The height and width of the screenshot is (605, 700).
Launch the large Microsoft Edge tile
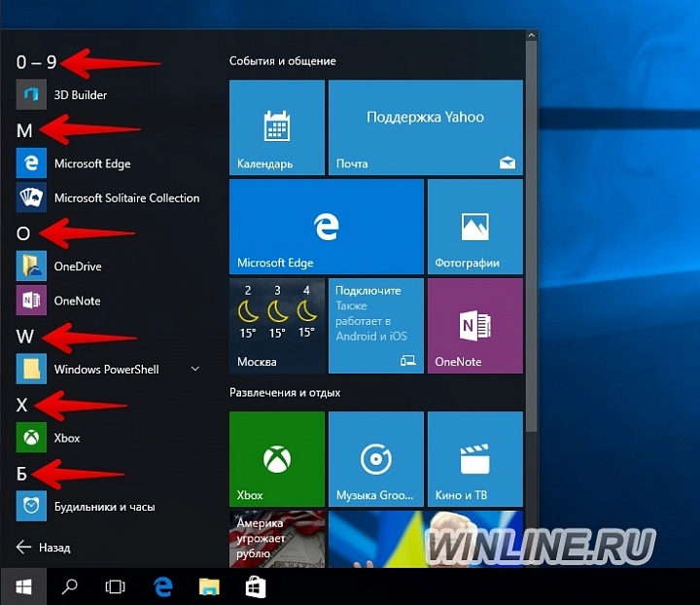click(327, 227)
